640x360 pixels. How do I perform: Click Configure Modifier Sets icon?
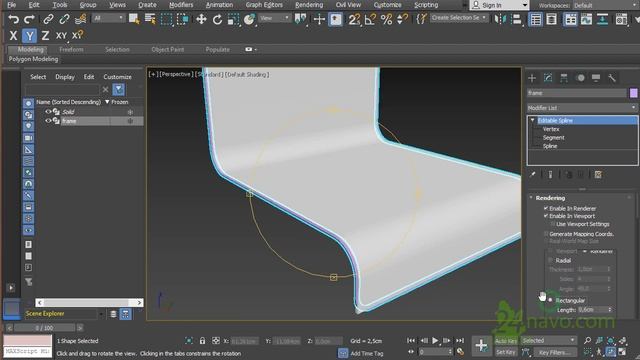pyautogui.click(x=598, y=175)
